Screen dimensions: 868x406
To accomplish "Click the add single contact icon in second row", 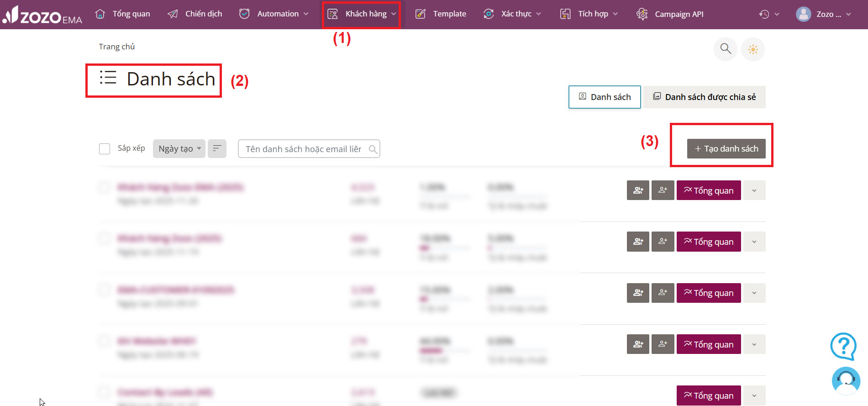I will (663, 242).
